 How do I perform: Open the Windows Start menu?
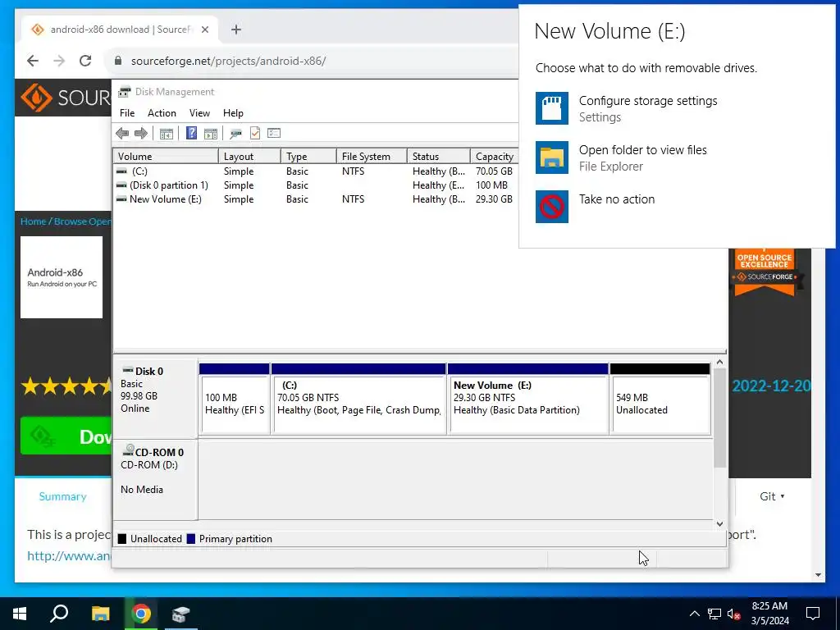coord(20,614)
